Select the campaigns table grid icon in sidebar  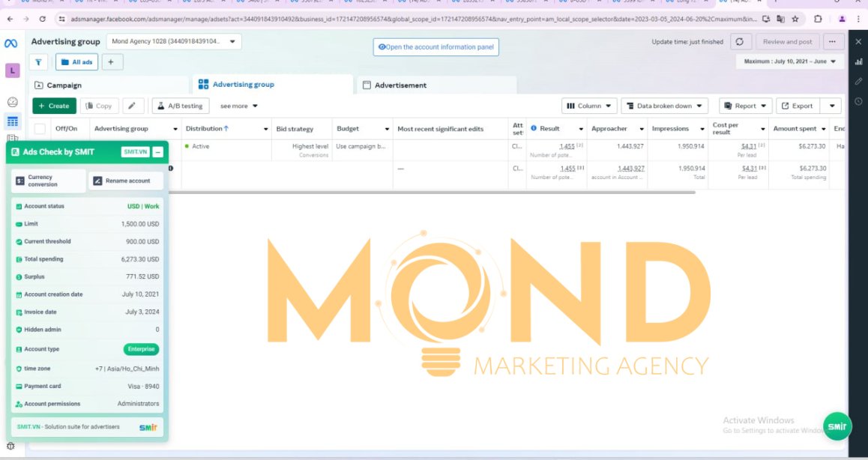point(12,121)
